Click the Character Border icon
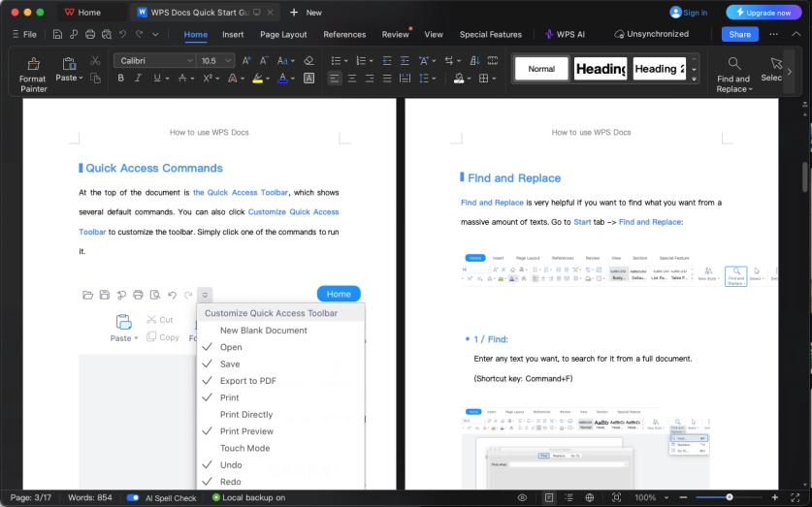 [x=309, y=79]
